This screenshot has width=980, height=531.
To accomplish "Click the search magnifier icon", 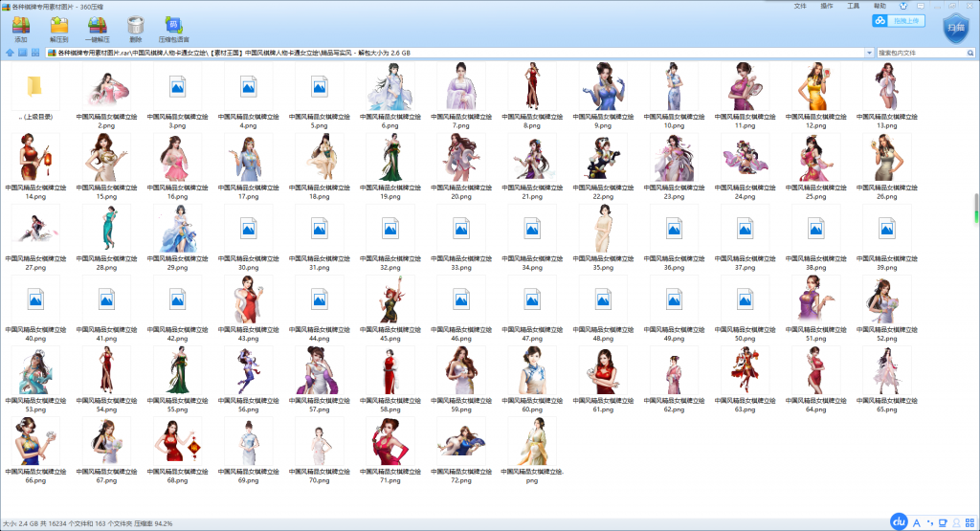I will click(x=970, y=54).
